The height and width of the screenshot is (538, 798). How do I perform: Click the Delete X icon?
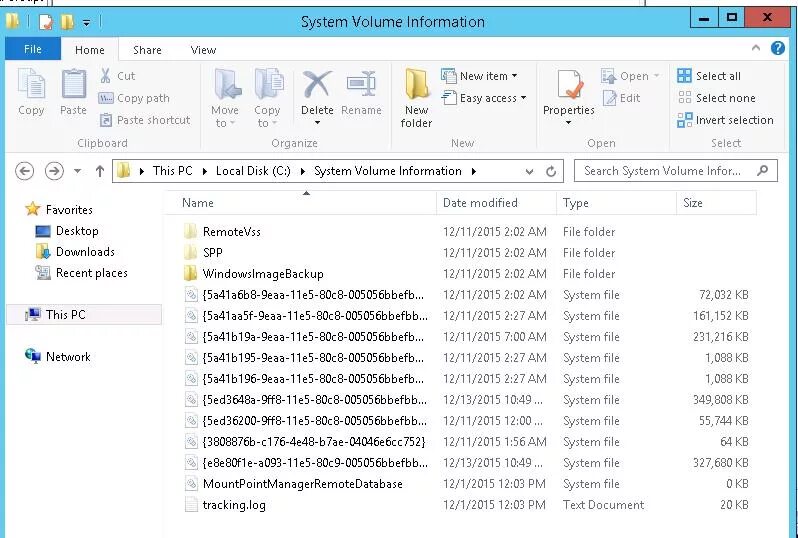pyautogui.click(x=317, y=84)
